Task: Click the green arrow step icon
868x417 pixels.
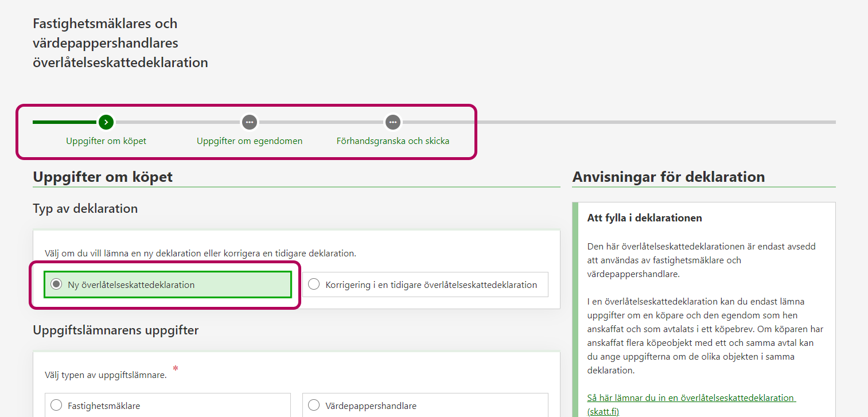Action: click(x=106, y=122)
